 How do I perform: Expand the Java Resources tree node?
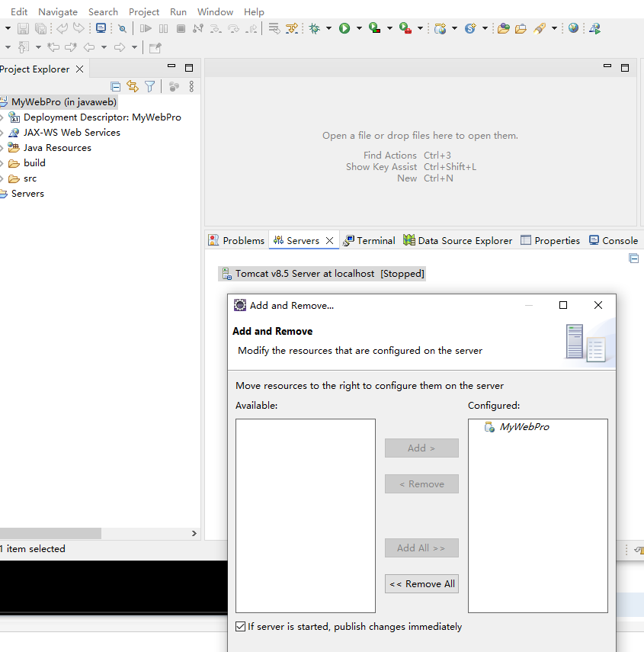click(x=2, y=148)
